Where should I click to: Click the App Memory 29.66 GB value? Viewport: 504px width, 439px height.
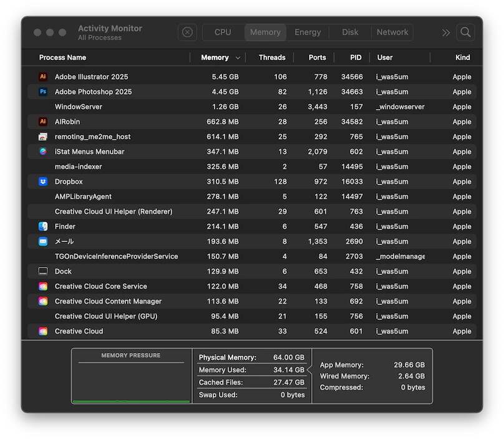coord(409,365)
